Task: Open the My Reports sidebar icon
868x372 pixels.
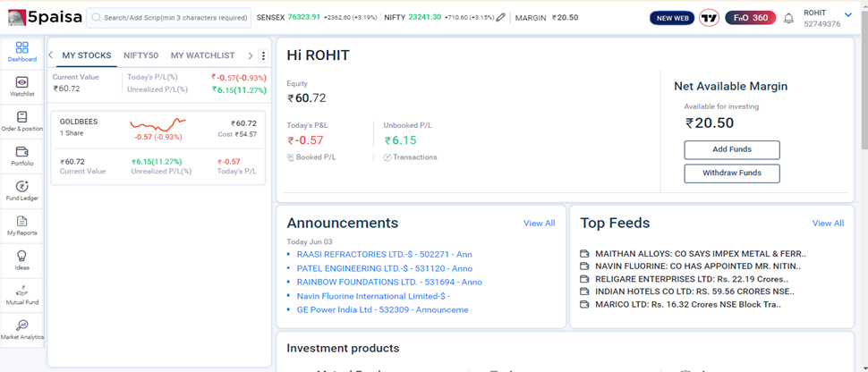Action: pos(22,222)
